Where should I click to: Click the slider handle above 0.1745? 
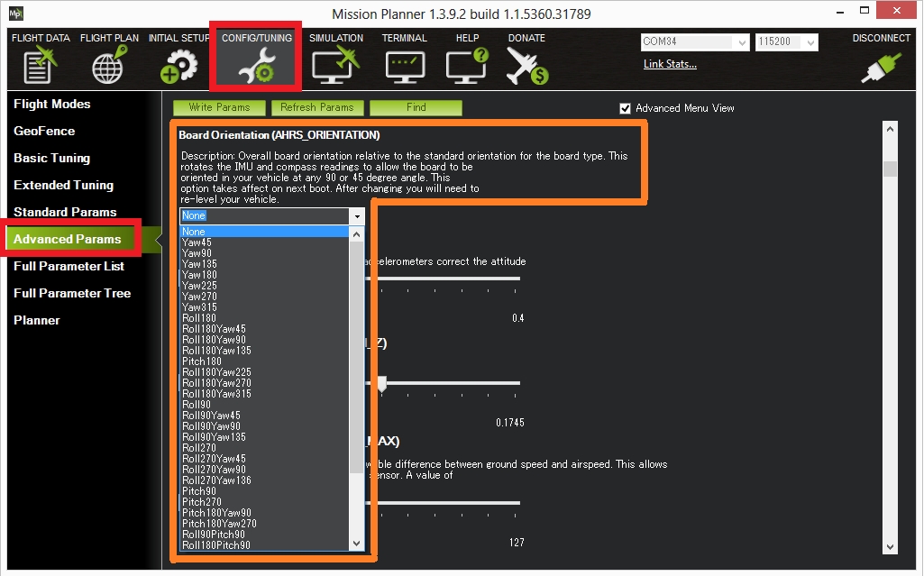click(x=381, y=385)
